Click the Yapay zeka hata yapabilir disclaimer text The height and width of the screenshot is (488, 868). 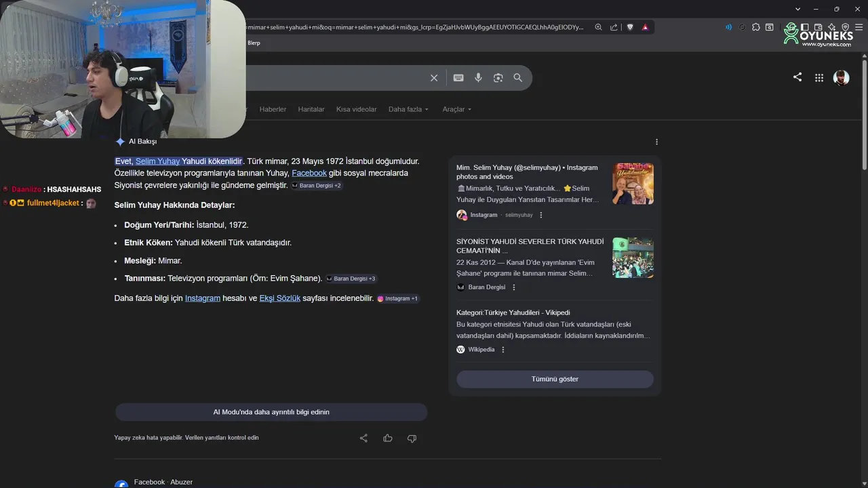186,438
